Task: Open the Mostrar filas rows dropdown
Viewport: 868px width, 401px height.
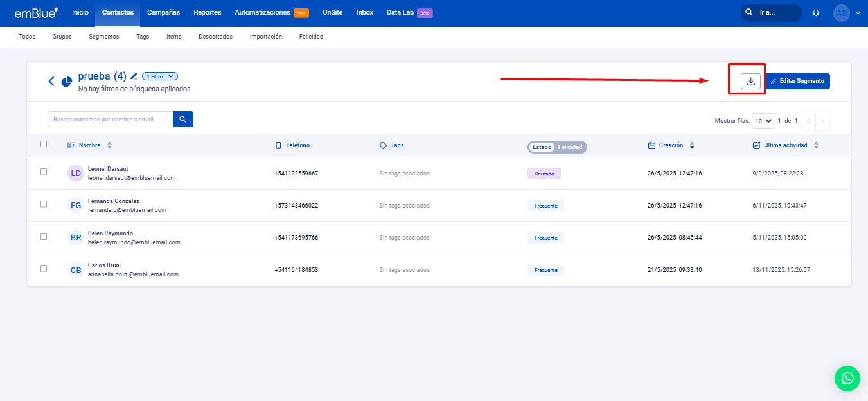Action: pyautogui.click(x=763, y=121)
